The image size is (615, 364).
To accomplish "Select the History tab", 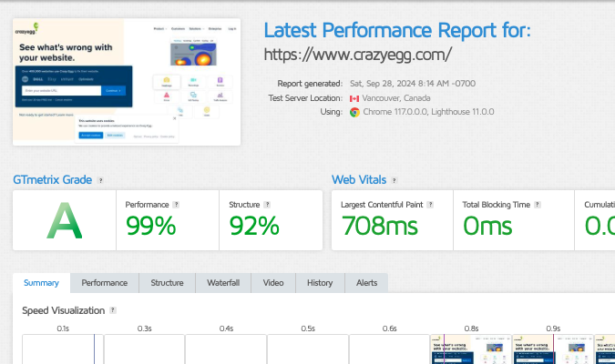I will pyautogui.click(x=320, y=283).
